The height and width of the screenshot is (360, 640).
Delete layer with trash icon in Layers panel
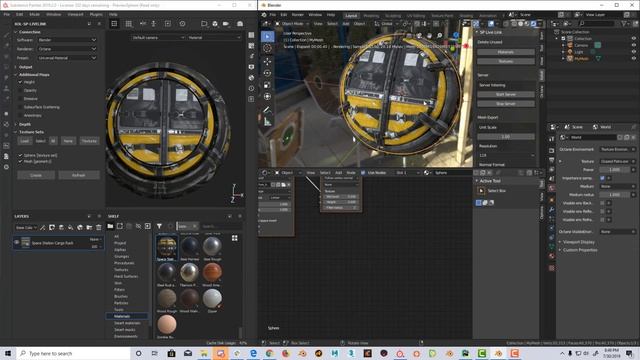[x=99, y=227]
